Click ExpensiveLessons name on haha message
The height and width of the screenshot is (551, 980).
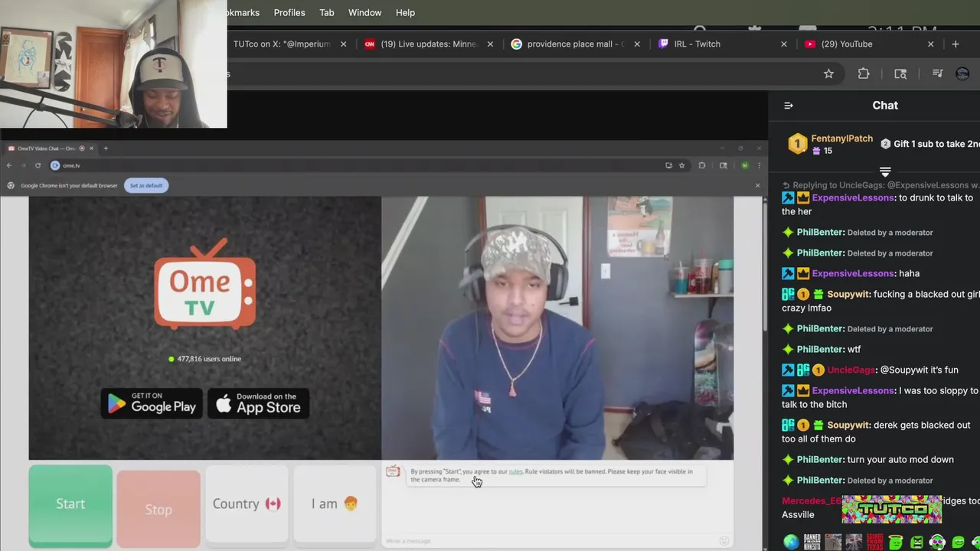(853, 273)
